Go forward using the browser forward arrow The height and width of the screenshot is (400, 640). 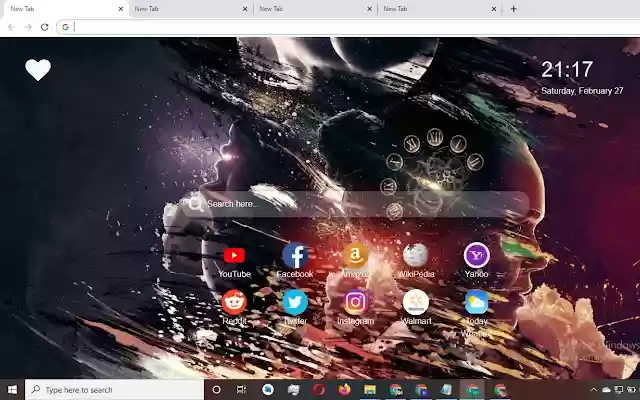tap(28, 27)
